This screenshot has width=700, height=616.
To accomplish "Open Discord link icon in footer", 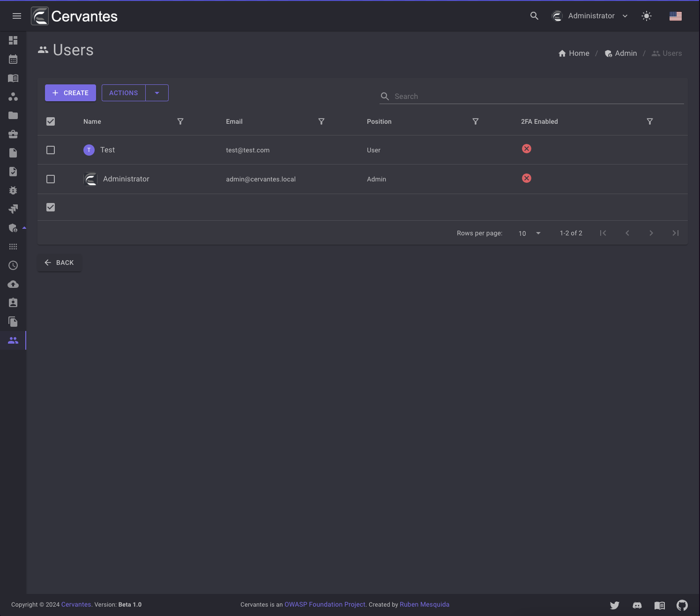I will click(637, 605).
